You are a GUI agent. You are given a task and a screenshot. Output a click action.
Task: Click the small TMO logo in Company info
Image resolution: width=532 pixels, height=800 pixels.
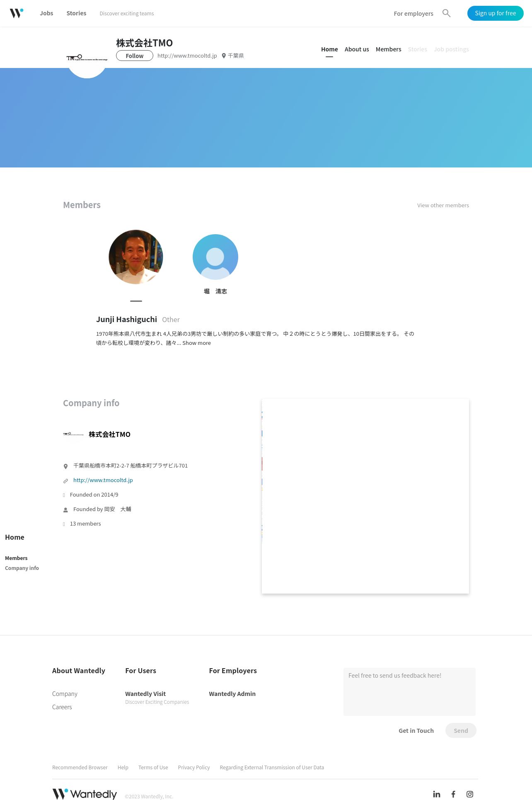(x=73, y=434)
